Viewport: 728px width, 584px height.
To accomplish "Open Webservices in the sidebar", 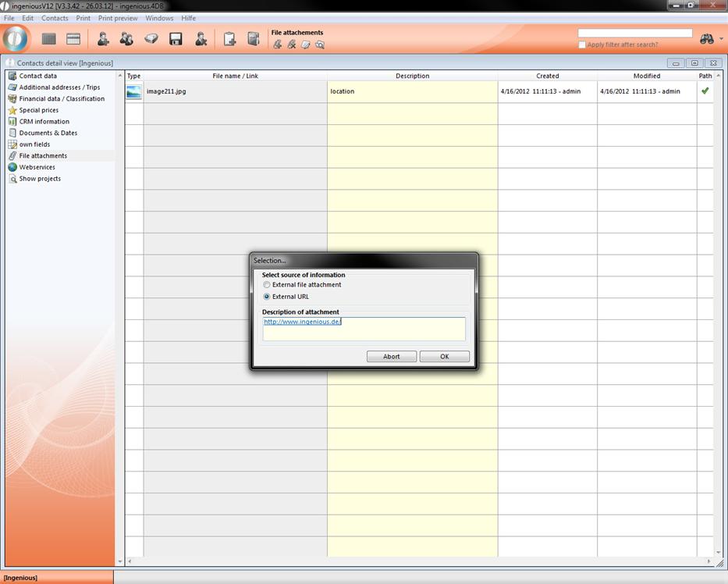I will [37, 167].
